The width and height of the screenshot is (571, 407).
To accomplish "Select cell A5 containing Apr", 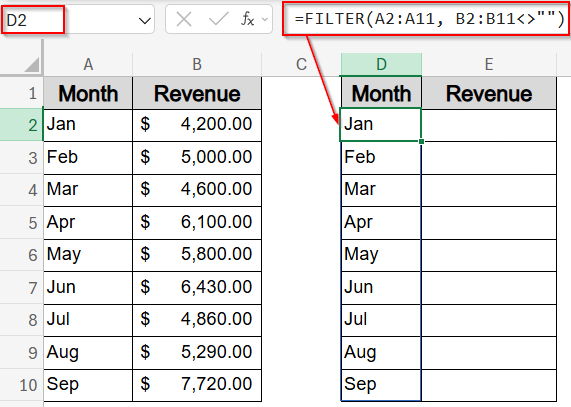I will pyautogui.click(x=88, y=222).
